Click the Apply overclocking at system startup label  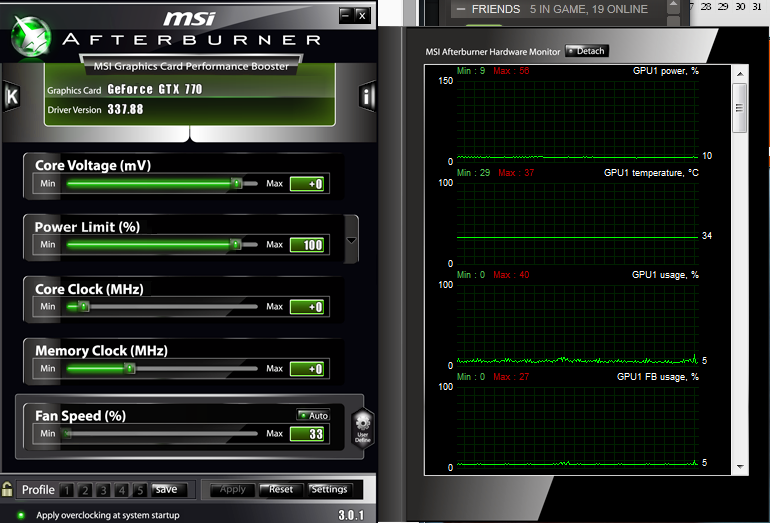pos(108,515)
